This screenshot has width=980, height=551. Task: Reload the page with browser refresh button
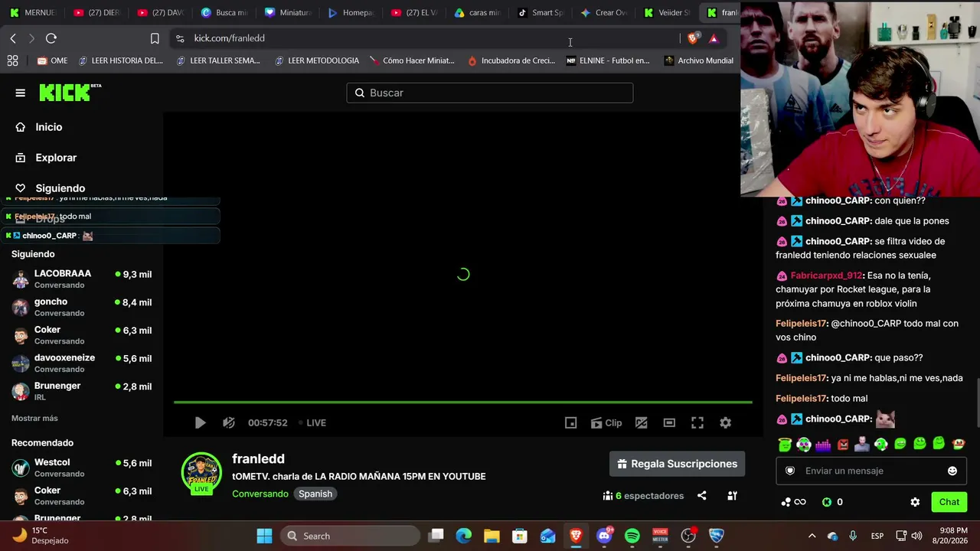click(x=51, y=38)
